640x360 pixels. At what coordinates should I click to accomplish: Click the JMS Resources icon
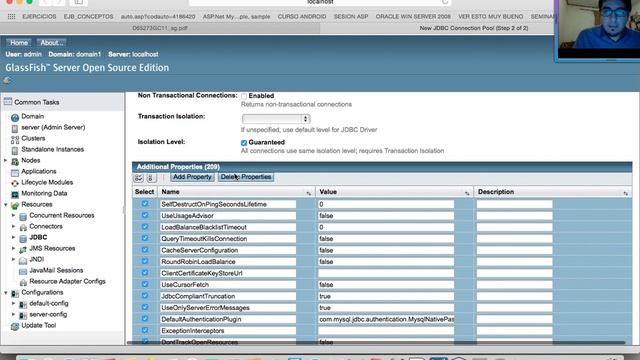pyautogui.click(x=23, y=250)
